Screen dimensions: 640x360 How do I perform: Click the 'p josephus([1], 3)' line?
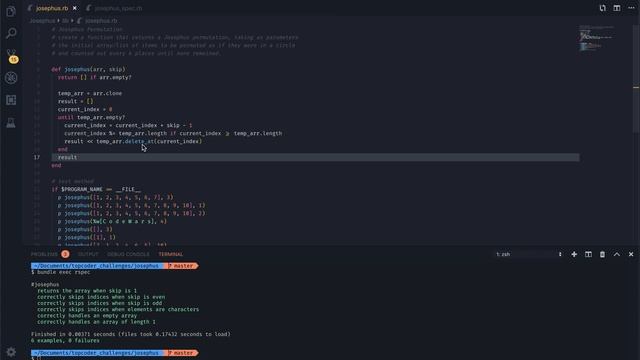coord(87,237)
